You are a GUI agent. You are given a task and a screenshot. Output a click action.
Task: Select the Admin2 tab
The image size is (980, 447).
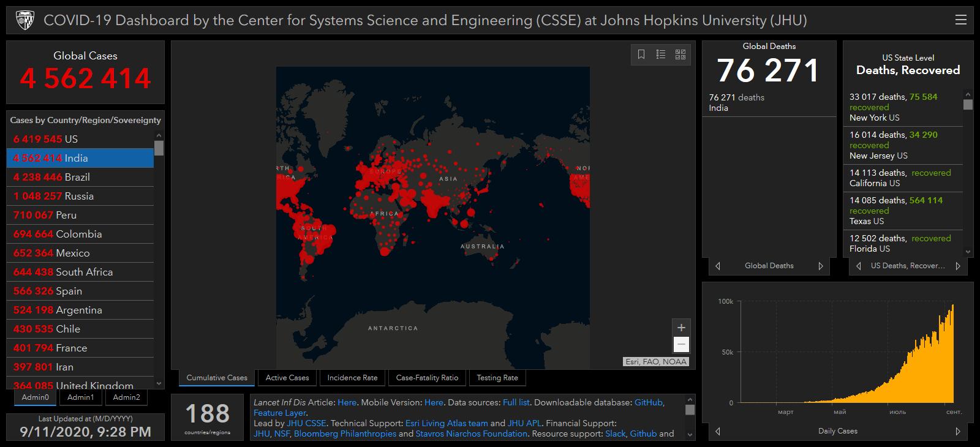(x=127, y=397)
